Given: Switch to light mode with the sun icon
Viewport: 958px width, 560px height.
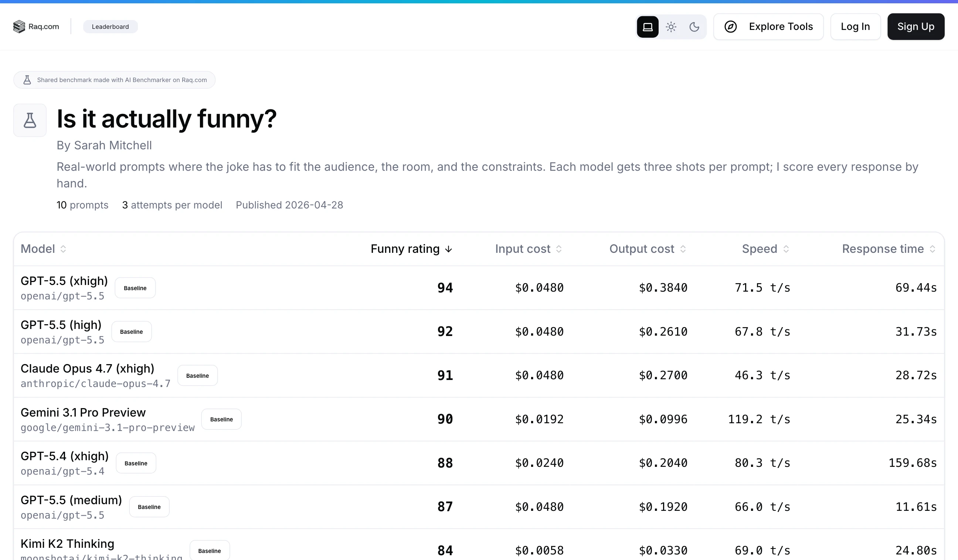Looking at the screenshot, I should click(x=671, y=27).
